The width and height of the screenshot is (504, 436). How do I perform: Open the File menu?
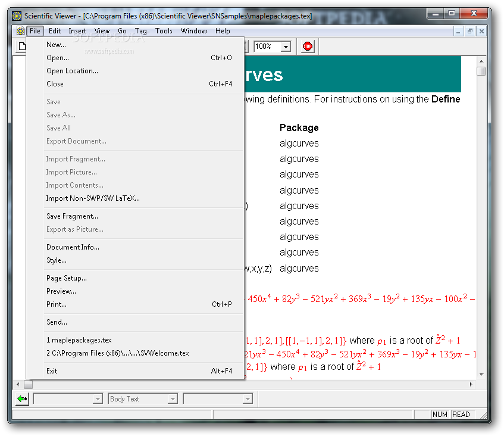pyautogui.click(x=35, y=31)
